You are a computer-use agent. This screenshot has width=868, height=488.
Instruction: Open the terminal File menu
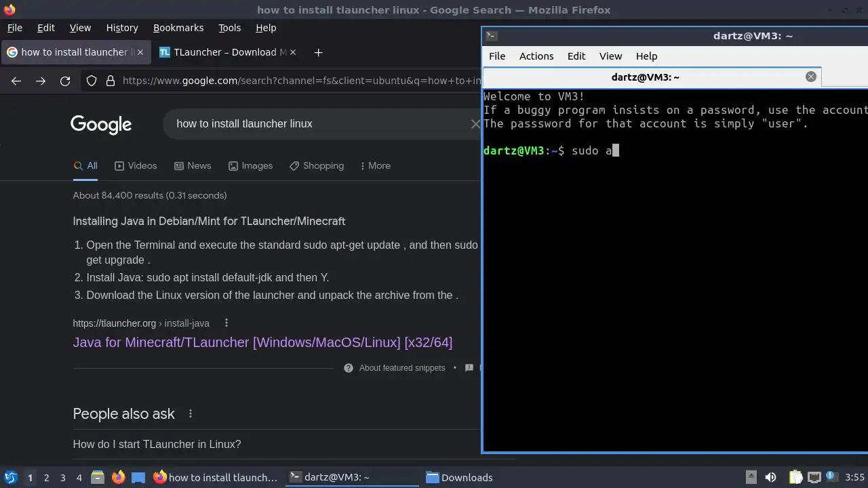tap(497, 56)
